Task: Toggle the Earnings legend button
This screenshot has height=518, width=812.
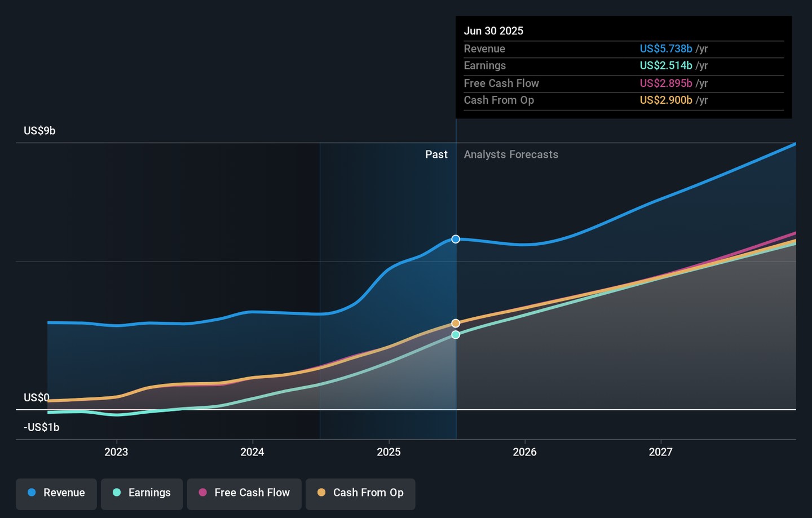Action: (142, 494)
